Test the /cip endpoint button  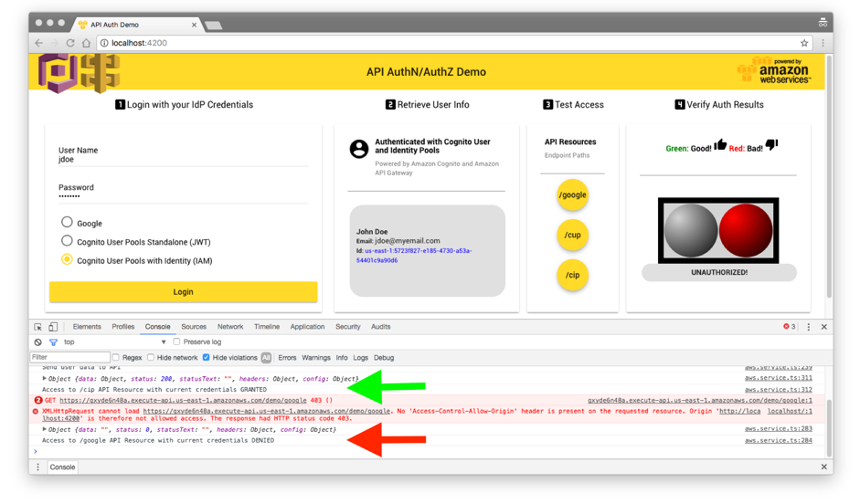click(x=573, y=275)
